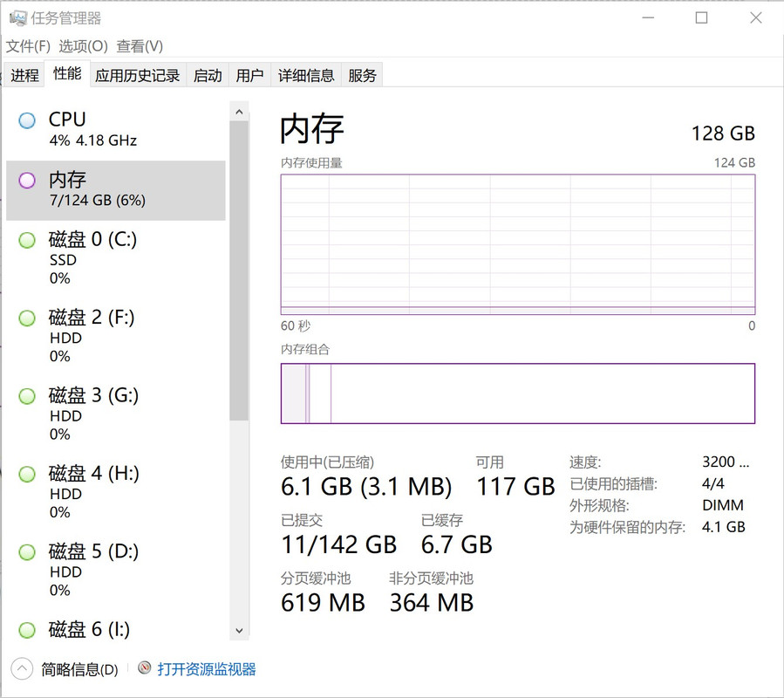Viewport: 784px width, 698px height.
Task: Click the large 内存 heading
Action: click(x=312, y=130)
